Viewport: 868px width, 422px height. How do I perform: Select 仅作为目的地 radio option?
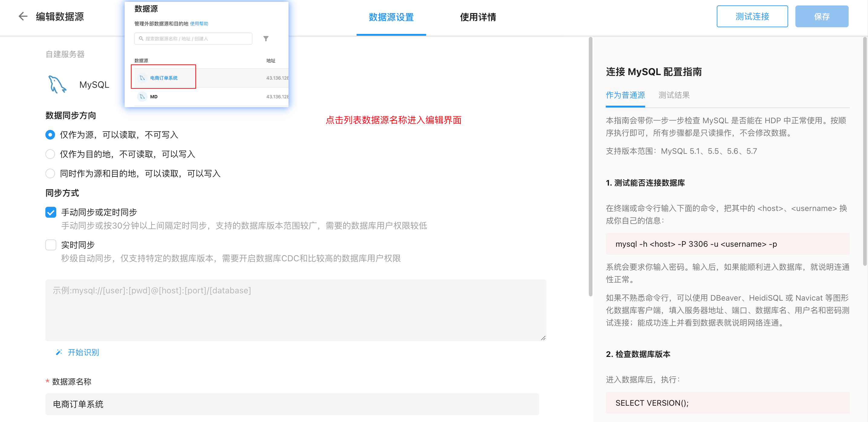pos(50,154)
